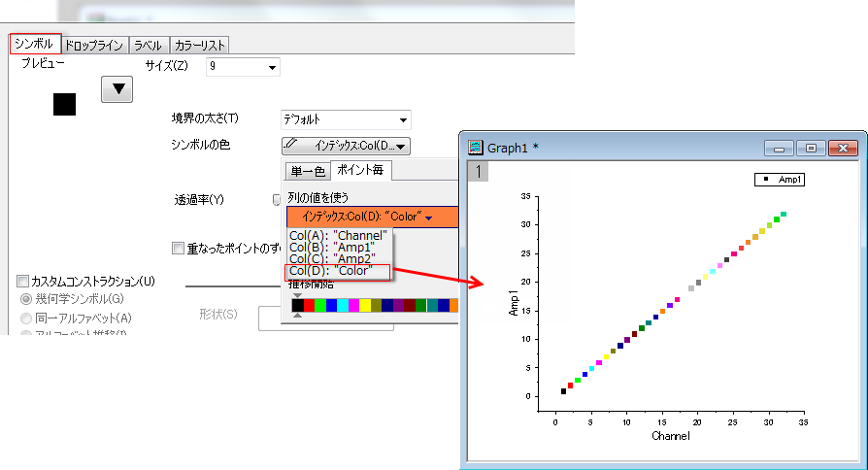Click the プレビュー label

[x=43, y=63]
